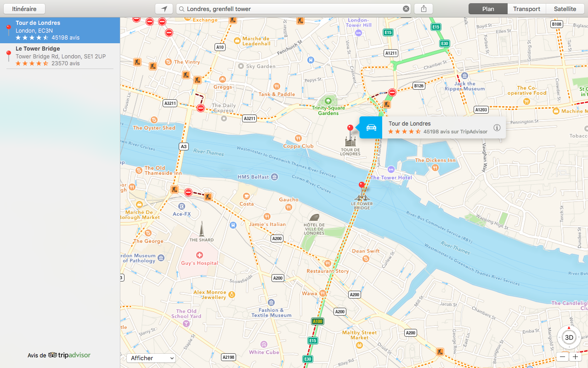The width and height of the screenshot is (588, 368).
Task: Get driving directions via blue car icon
Action: pyautogui.click(x=371, y=127)
